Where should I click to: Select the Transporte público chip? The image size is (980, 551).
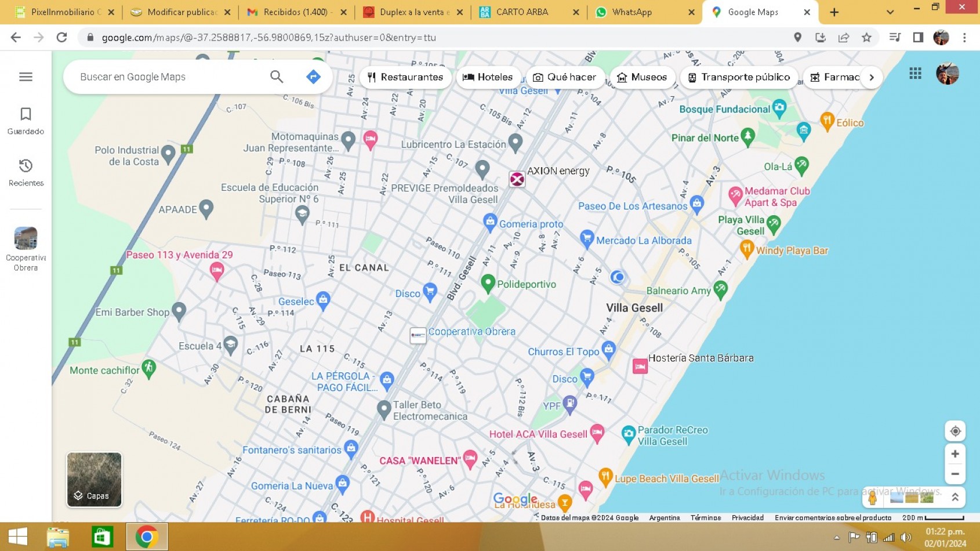[739, 77]
